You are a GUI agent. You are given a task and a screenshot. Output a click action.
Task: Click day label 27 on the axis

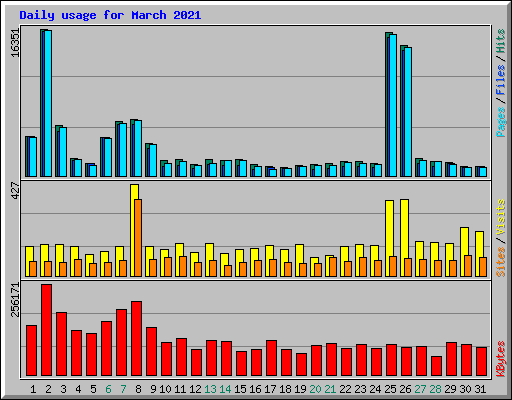point(420,389)
